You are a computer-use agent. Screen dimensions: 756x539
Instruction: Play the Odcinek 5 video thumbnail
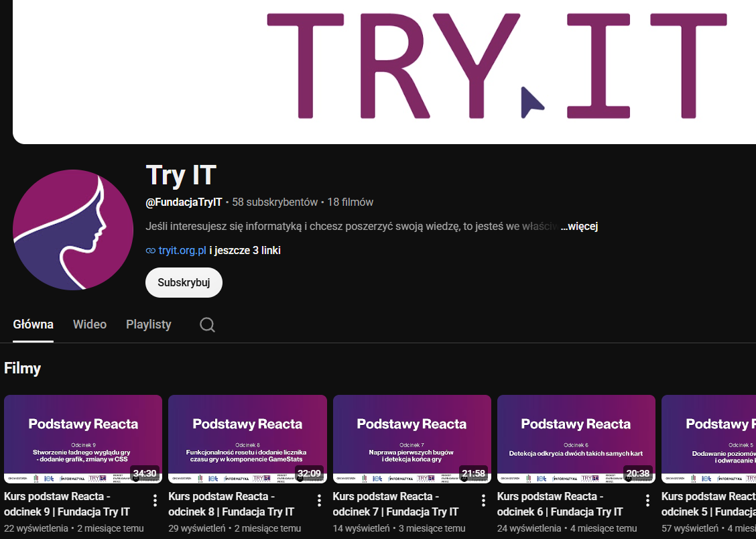(x=709, y=438)
